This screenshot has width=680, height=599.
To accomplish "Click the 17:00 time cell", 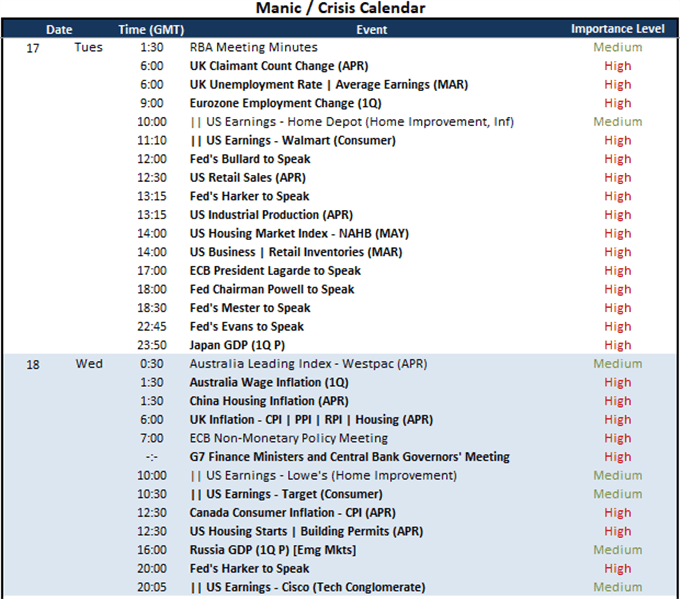I will click(152, 271).
